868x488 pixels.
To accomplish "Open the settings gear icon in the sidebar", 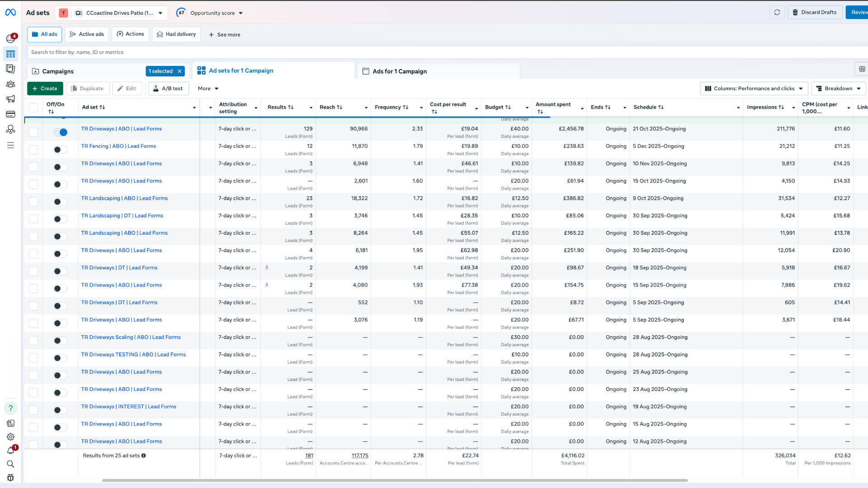I will 10,437.
